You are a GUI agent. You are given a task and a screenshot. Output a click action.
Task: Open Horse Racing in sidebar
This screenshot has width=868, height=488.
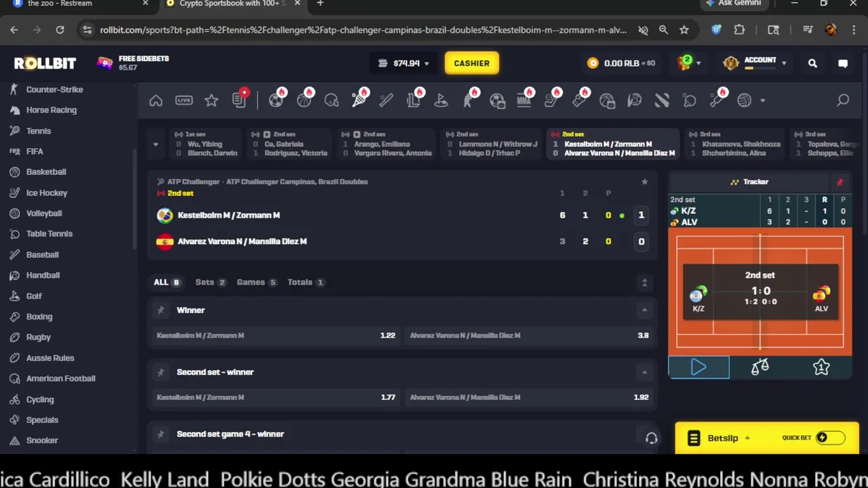(x=51, y=110)
